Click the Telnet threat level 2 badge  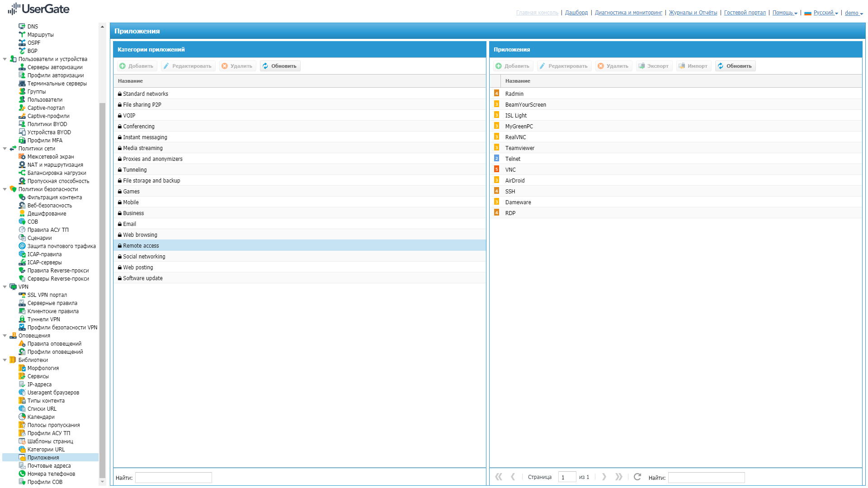496,159
